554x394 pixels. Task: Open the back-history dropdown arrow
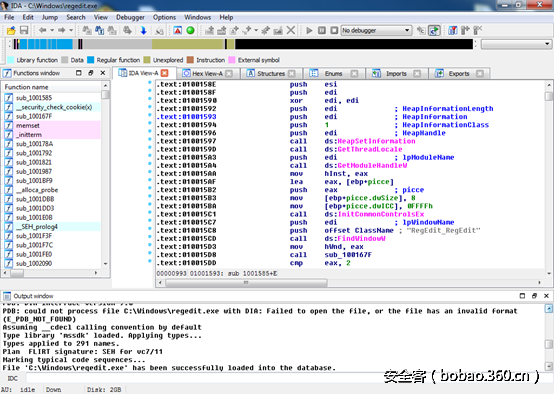point(52,30)
